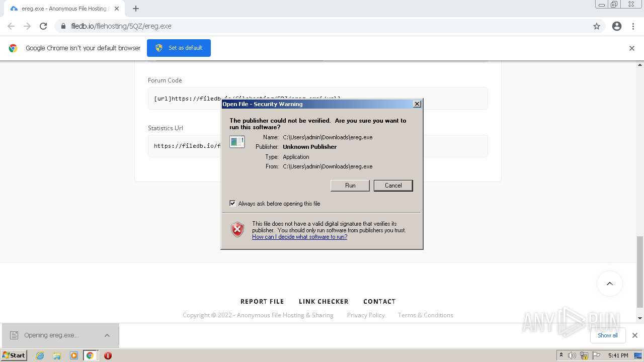Click the Statistics Url text field
Screen dimensions: 644x362
pyautogui.click(x=317, y=146)
